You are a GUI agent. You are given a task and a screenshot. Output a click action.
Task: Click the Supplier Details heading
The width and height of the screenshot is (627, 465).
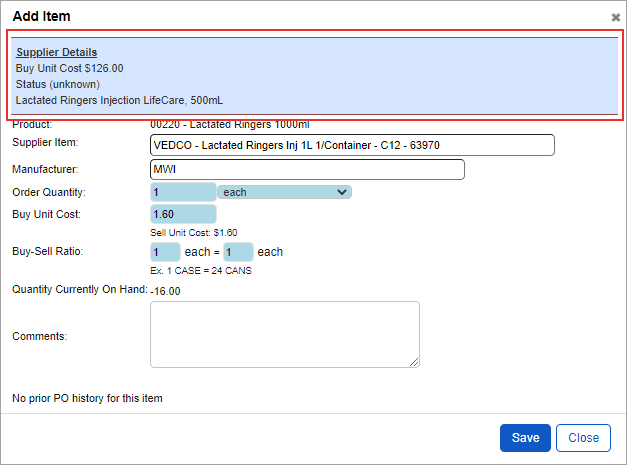click(x=56, y=52)
